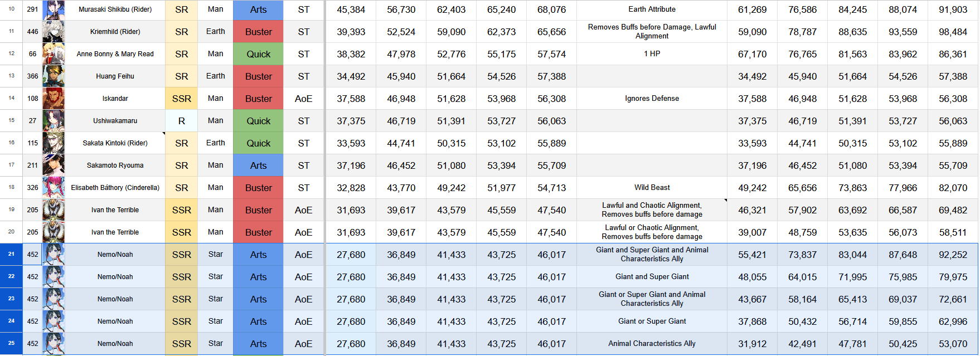Viewport: 980px width, 356px height.
Task: Select the 'Huang Feihu' name cell
Action: click(115, 76)
